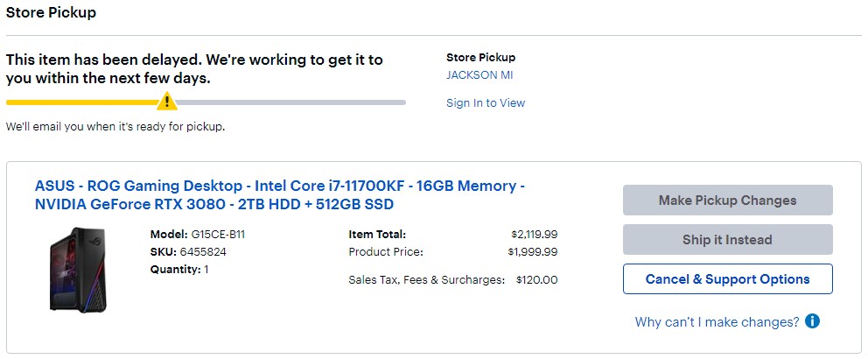Click the yellow delay warning triangle icon
The image size is (868, 359).
166,102
